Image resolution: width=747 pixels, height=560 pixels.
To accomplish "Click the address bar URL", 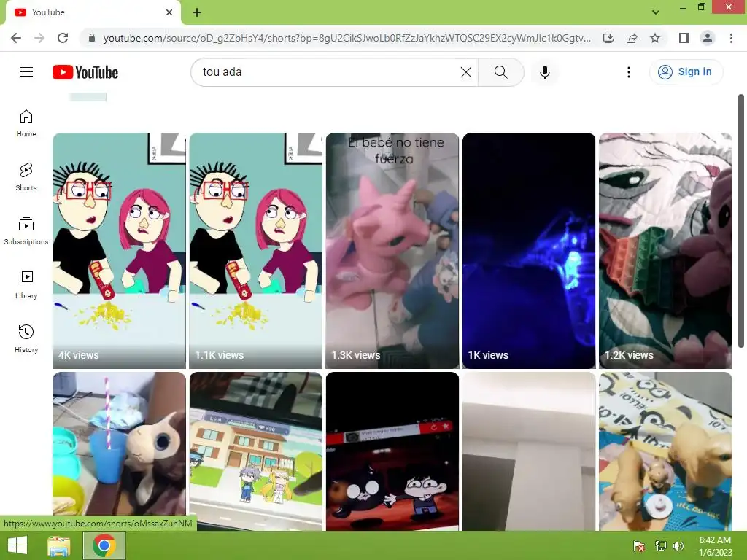I will pos(347,38).
